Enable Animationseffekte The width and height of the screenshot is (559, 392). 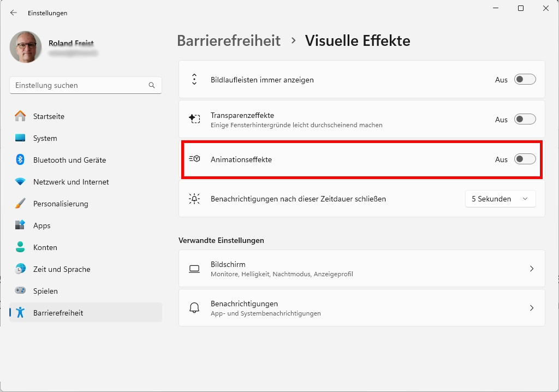tap(525, 159)
